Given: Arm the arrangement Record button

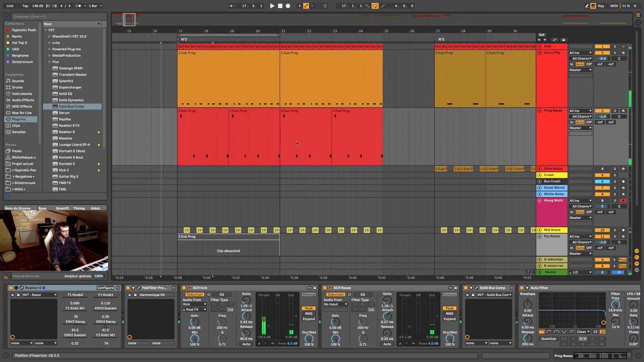Looking at the screenshot, I should point(288,6).
